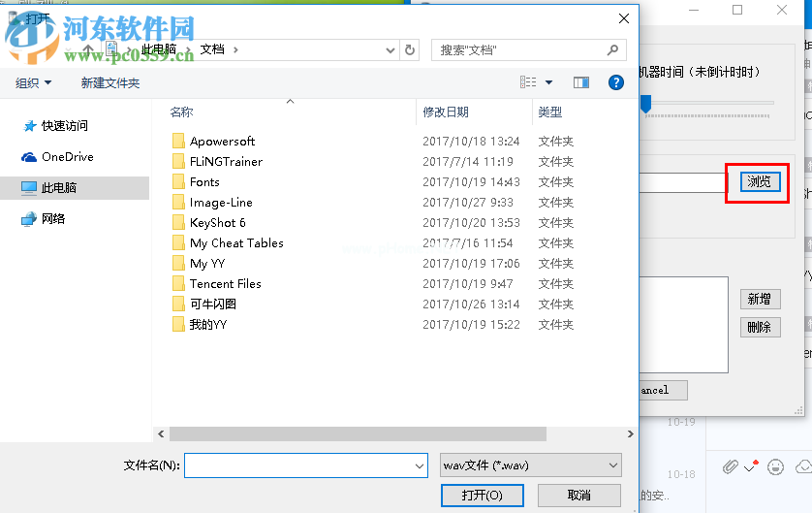Toggle the preview pane icon
The height and width of the screenshot is (513, 812).
[581, 82]
